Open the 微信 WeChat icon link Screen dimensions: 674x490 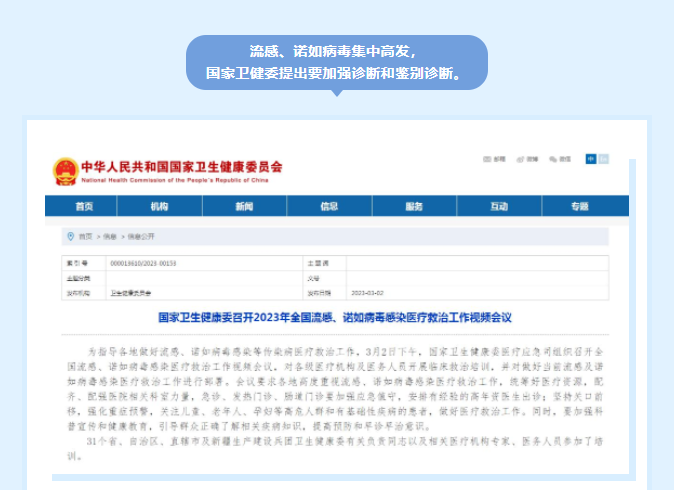[x=557, y=159]
